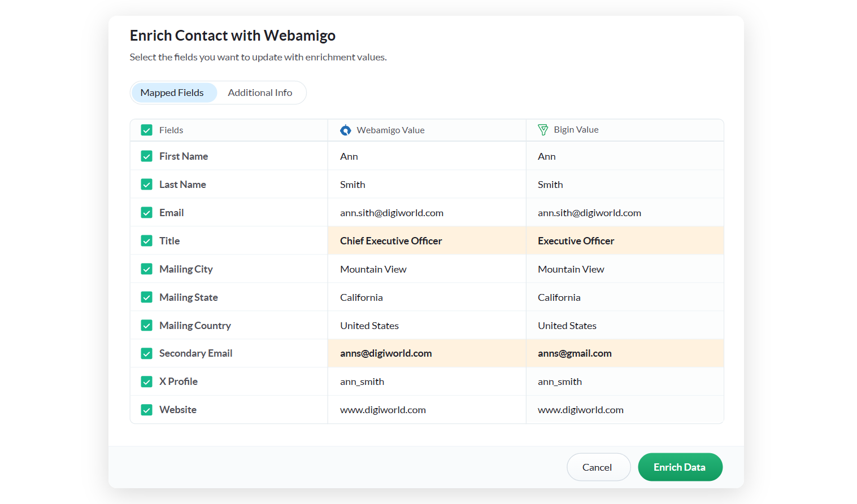Toggle the Email field checkbox
The image size is (857, 504).
pos(147,213)
